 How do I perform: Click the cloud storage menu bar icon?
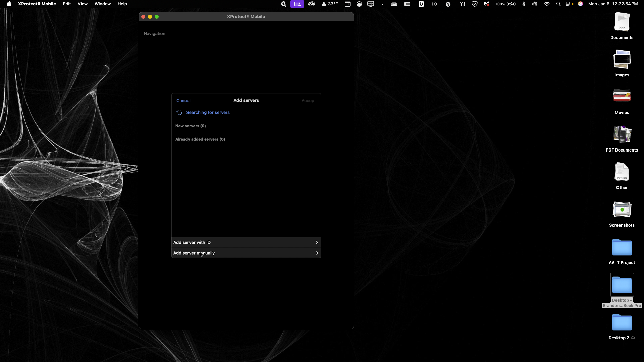[394, 4]
